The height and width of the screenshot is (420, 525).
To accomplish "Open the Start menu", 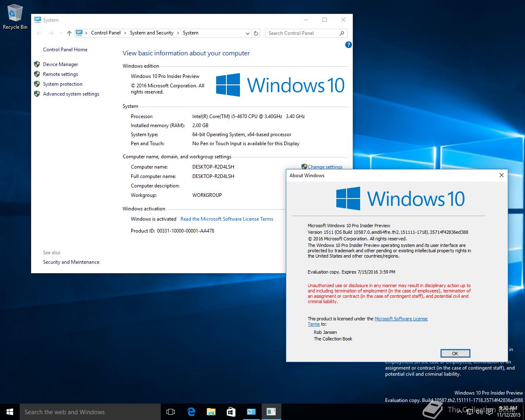I will coord(10,412).
